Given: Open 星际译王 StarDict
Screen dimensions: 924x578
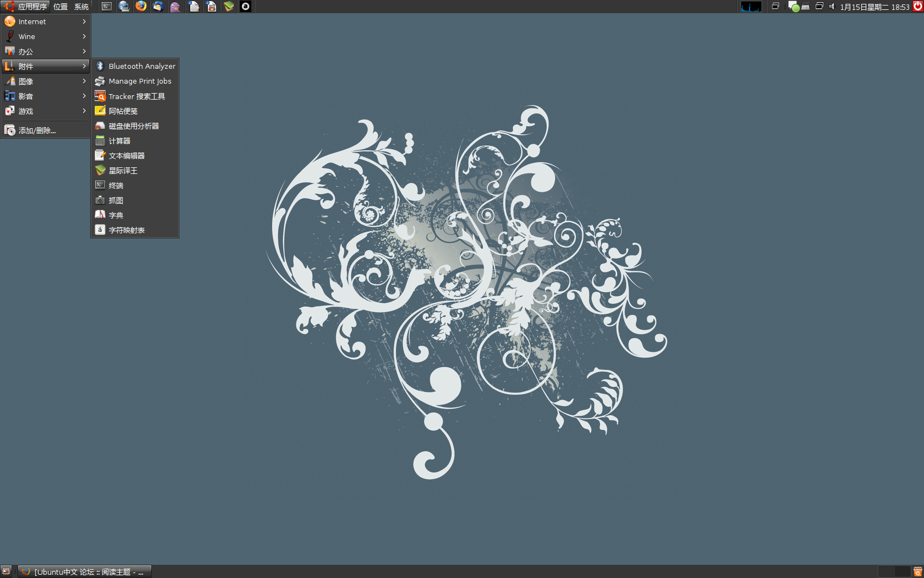Looking at the screenshot, I should tap(135, 171).
